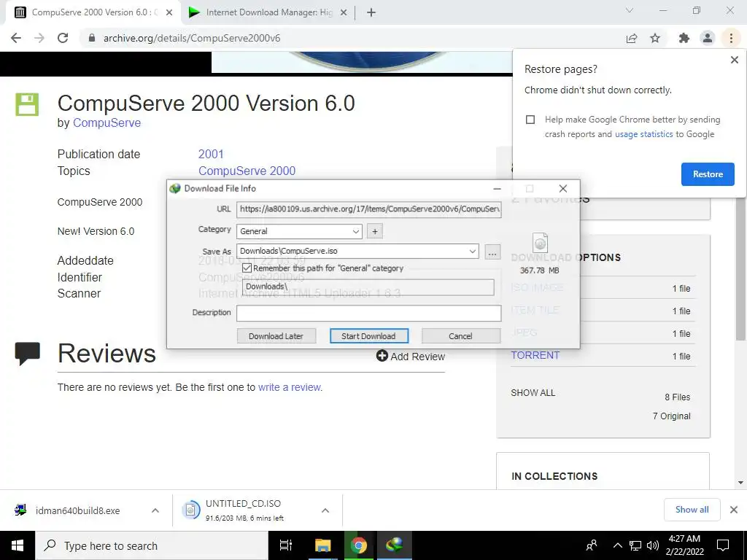Viewport: 747px width, 560px height.
Task: Open the CompuServe author link
Action: point(107,122)
